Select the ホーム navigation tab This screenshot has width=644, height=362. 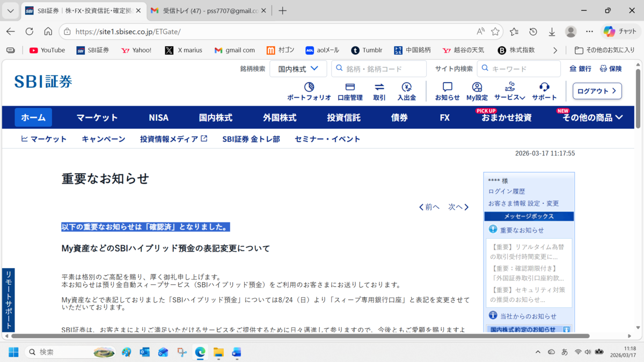point(33,117)
